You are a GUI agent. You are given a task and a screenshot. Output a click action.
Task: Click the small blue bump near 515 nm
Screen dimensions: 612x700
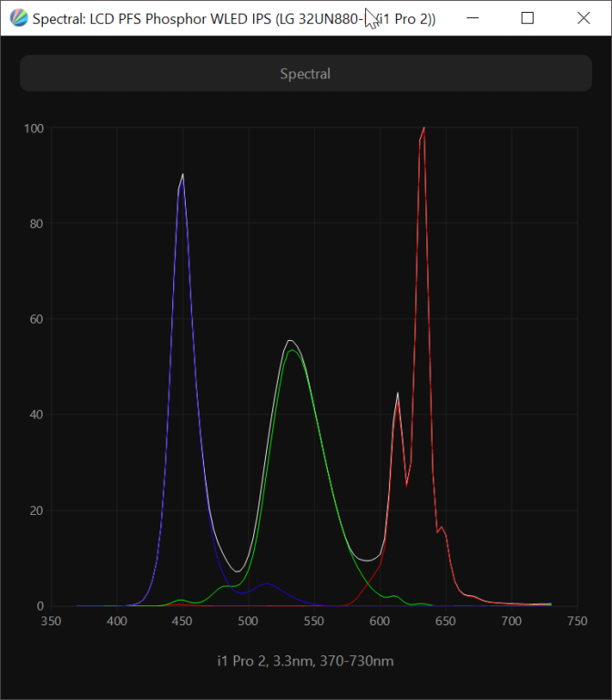click(266, 584)
